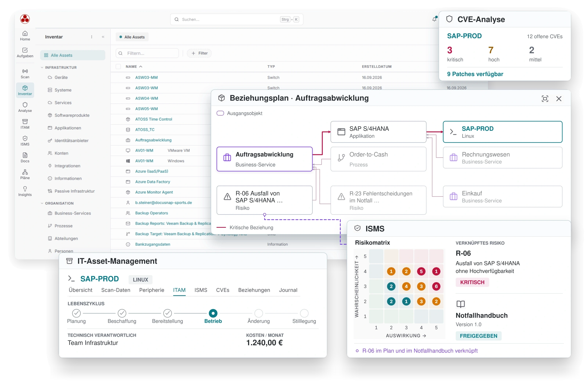Click the red Docusnap logo

click(x=25, y=19)
